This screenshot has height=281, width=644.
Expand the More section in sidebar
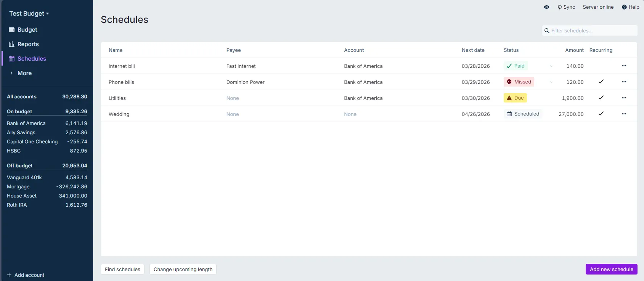(24, 73)
